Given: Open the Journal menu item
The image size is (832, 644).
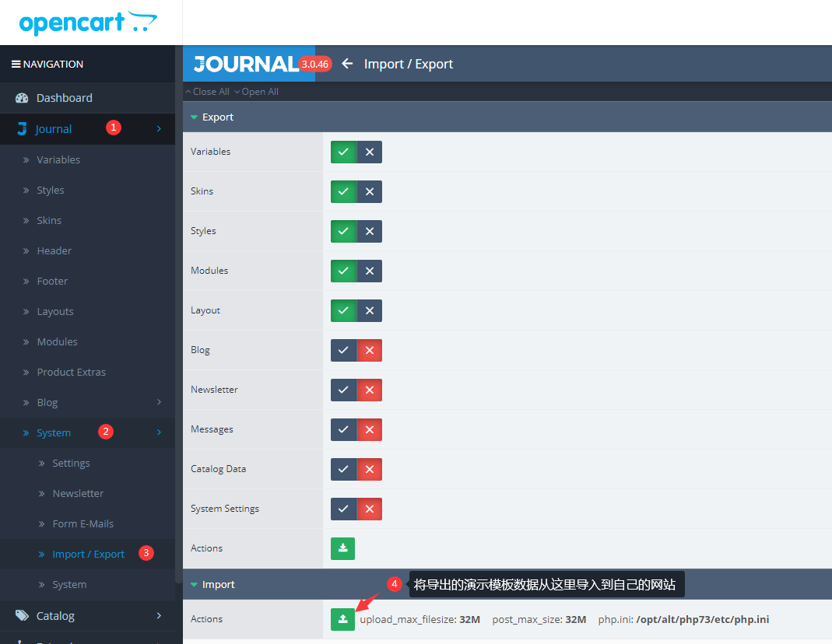Looking at the screenshot, I should point(87,129).
